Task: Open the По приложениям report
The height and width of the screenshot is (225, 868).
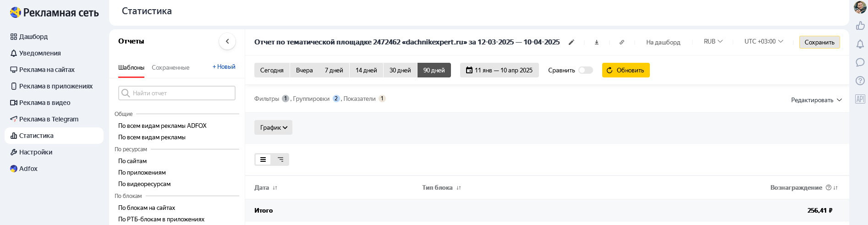Action: pyautogui.click(x=142, y=172)
